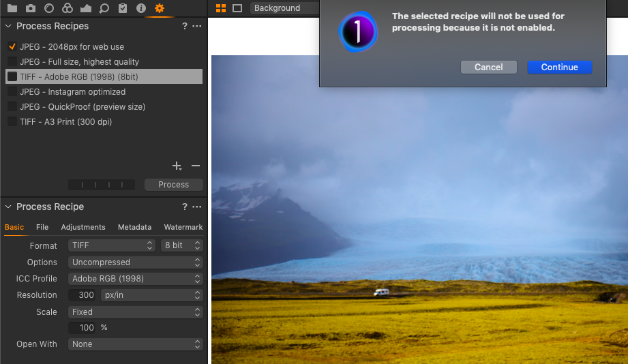
Task: Open the Background layer selector
Action: [x=285, y=8]
